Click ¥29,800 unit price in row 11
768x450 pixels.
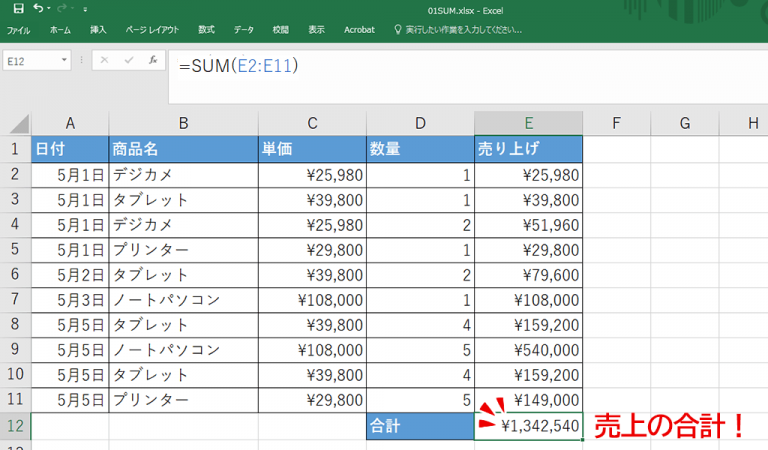[312, 400]
